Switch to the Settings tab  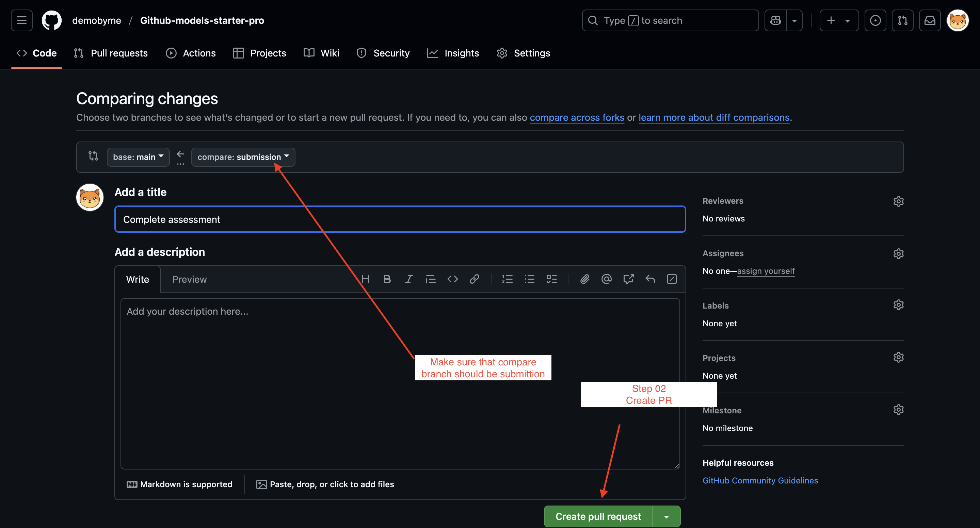523,53
